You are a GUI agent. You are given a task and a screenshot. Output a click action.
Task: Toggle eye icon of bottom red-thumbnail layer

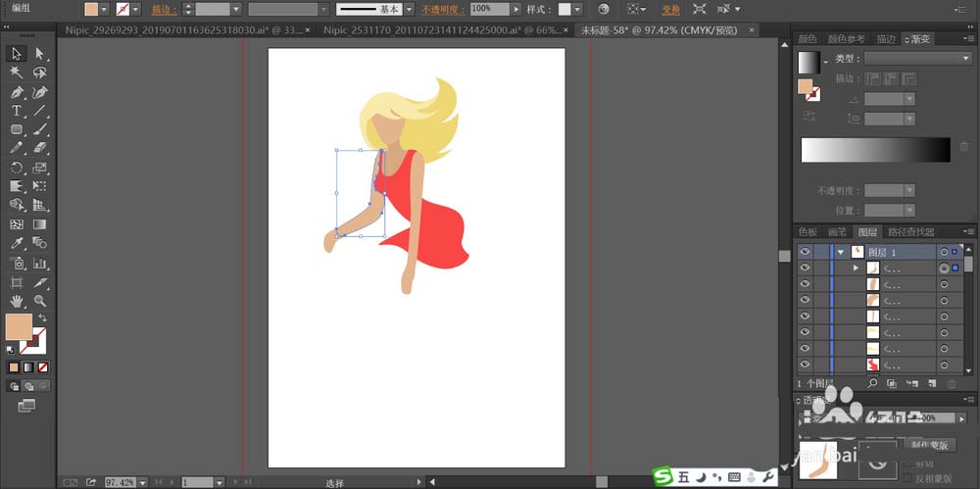point(805,364)
